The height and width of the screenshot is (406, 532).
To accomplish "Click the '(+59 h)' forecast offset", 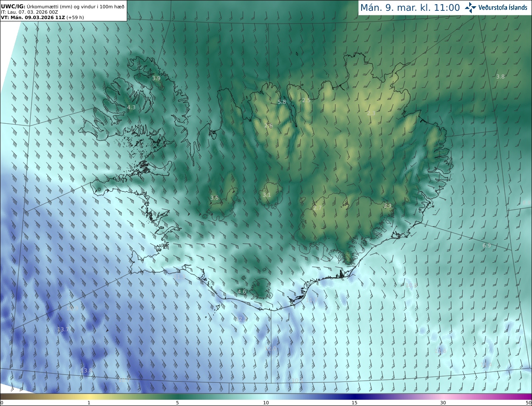I will [x=75, y=17].
